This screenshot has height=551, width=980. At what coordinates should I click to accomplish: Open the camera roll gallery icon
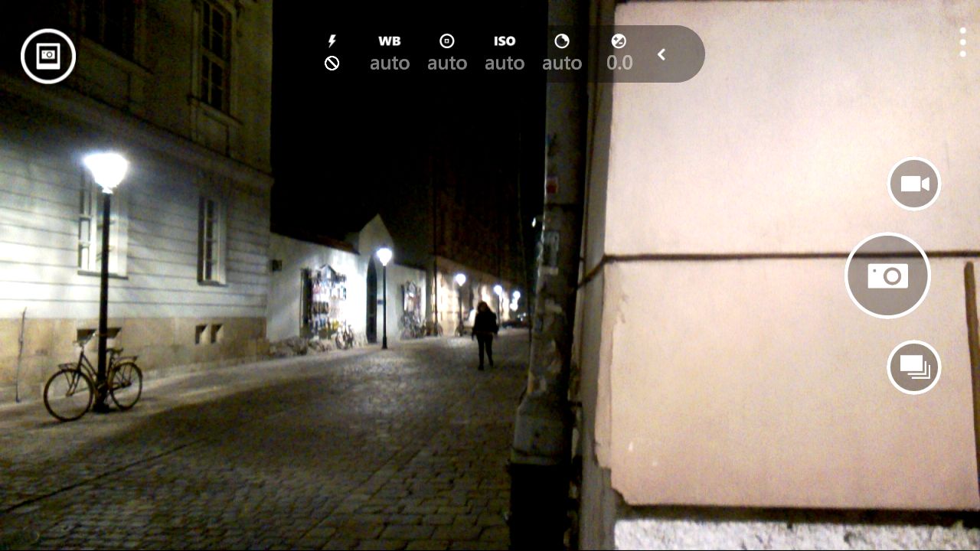(x=48, y=56)
